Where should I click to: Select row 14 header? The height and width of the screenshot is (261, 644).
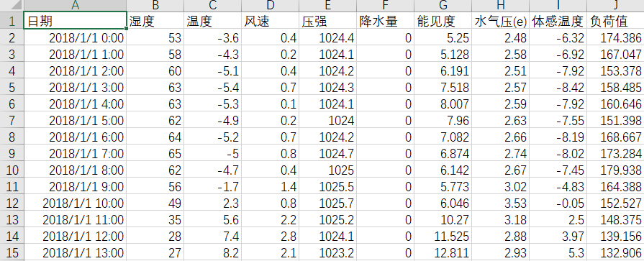12,236
